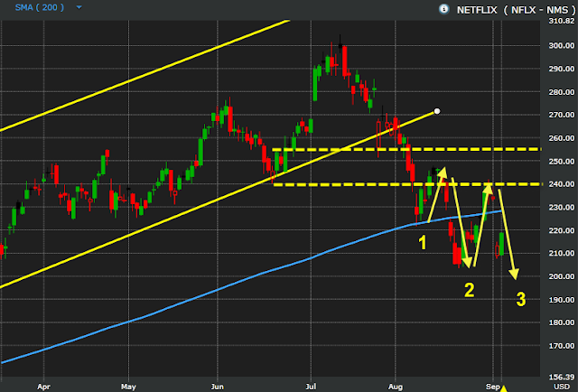Click the 280.00 price axis label
The height and width of the screenshot is (392, 578).
click(x=562, y=92)
